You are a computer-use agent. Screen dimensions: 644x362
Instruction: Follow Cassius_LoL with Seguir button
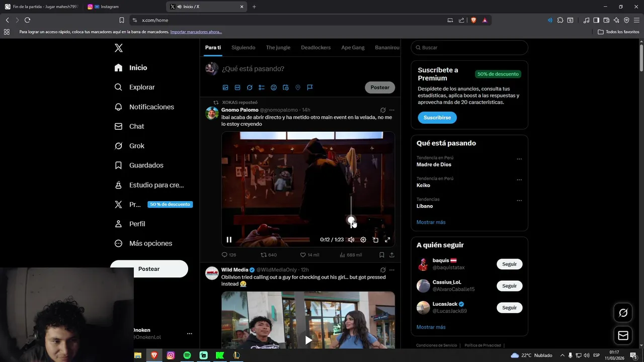[x=510, y=286]
